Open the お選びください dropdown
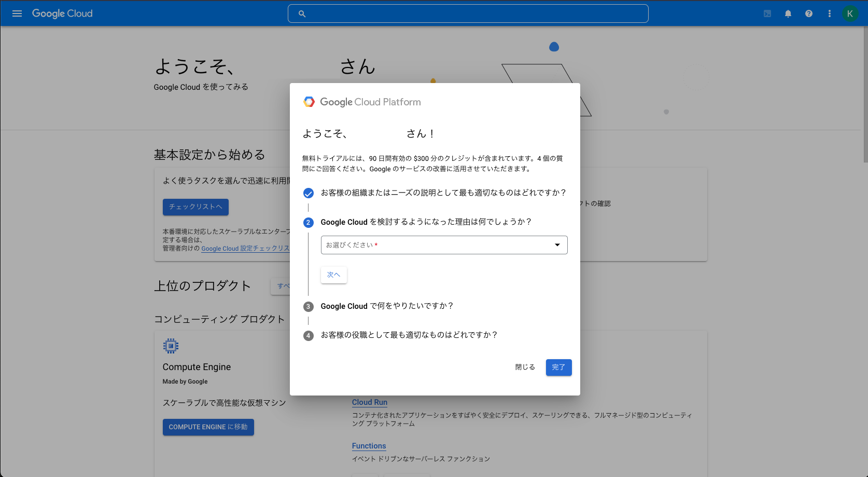 click(x=444, y=245)
